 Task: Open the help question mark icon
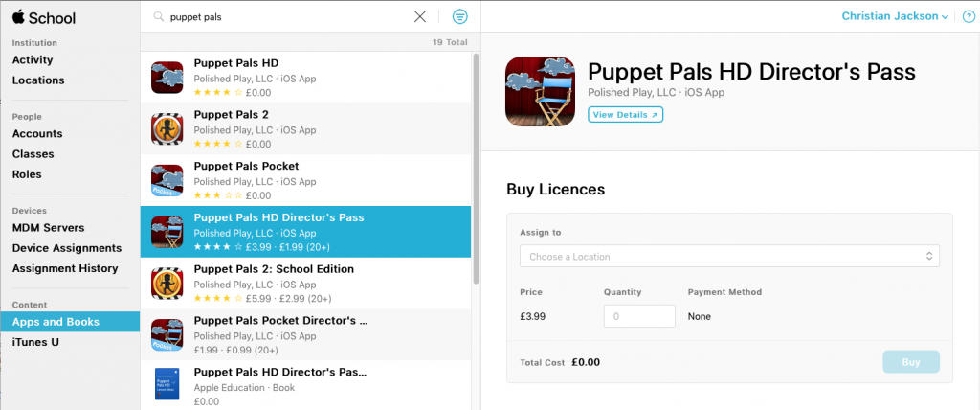point(969,17)
